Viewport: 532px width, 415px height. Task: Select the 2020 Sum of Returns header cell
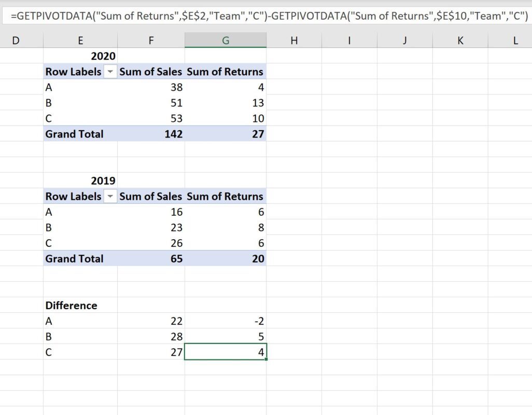pyautogui.click(x=226, y=72)
